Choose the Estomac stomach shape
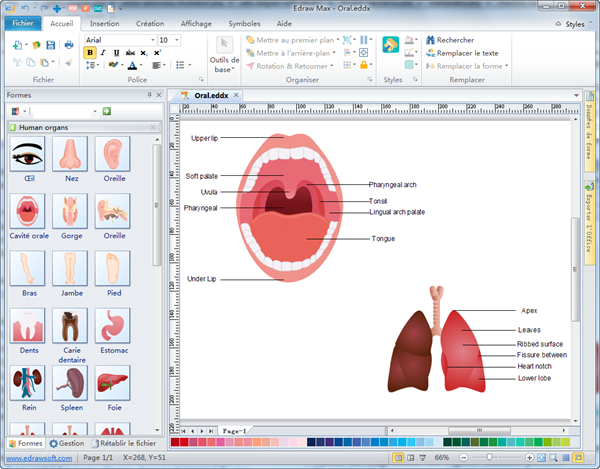 click(x=113, y=326)
